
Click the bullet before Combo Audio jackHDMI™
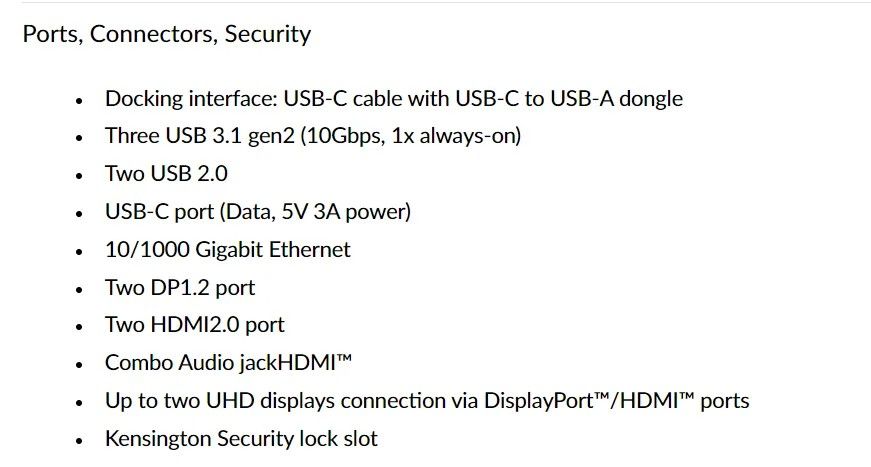point(79,365)
